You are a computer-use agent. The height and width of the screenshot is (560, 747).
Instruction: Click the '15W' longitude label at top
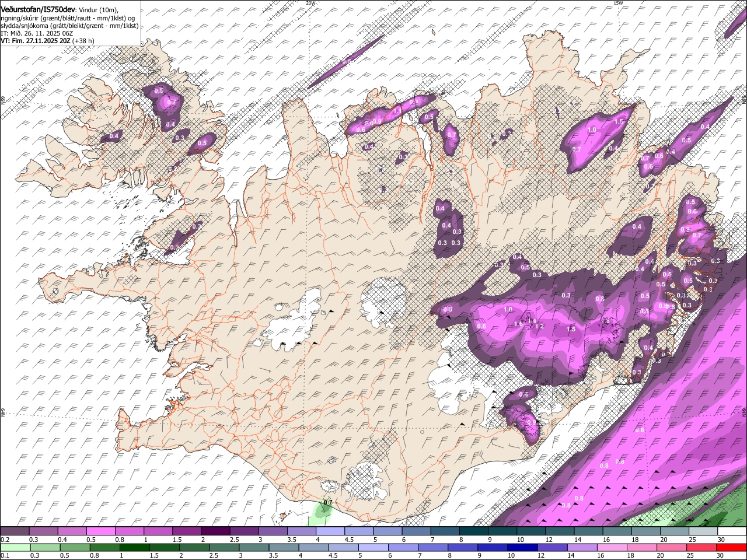pos(618,2)
